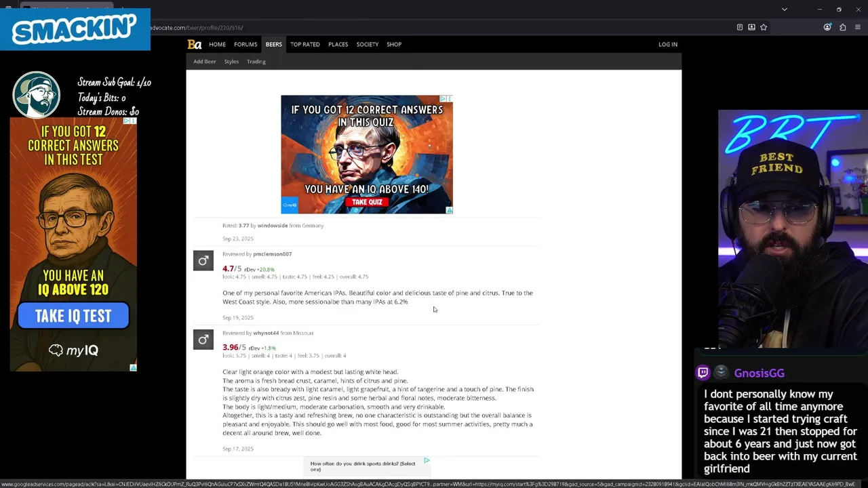
Task: Close the sidebar IQ ad X icon
Action: pyautogui.click(x=134, y=121)
